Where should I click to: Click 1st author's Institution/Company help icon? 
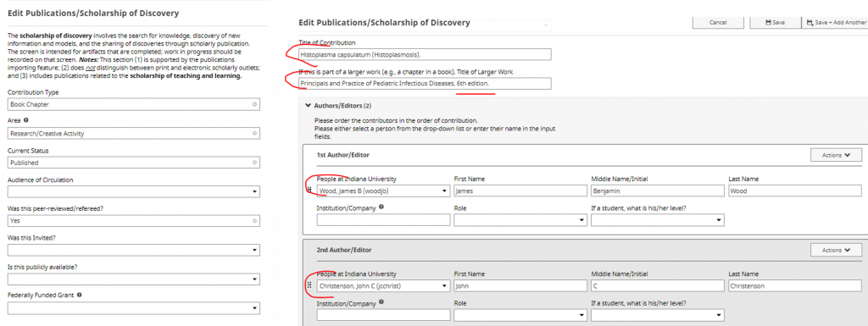tap(382, 207)
